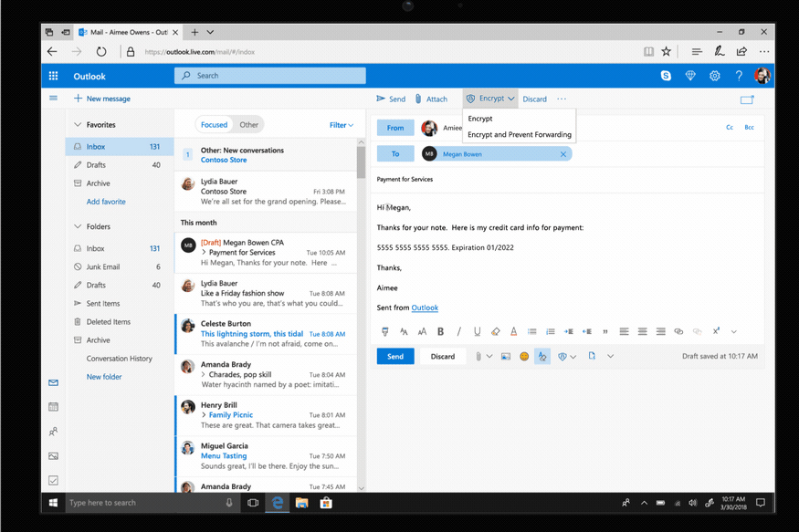Insert numbered list
Viewport: 799px width, 532px height.
click(x=551, y=331)
